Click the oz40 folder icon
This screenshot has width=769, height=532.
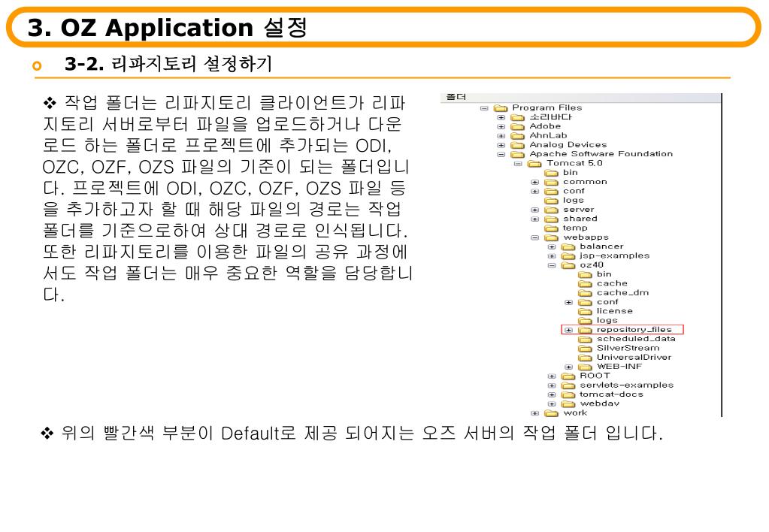(568, 265)
